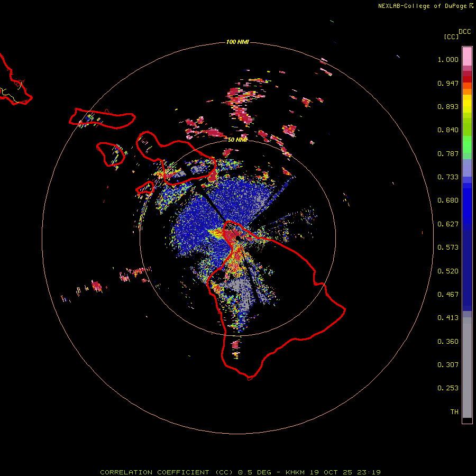Pick the gray color bar segment

point(467,368)
